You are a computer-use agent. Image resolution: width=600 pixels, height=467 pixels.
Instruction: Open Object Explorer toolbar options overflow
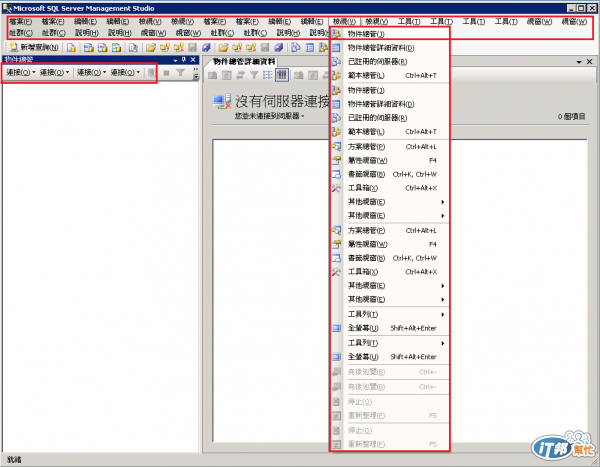tap(196, 73)
